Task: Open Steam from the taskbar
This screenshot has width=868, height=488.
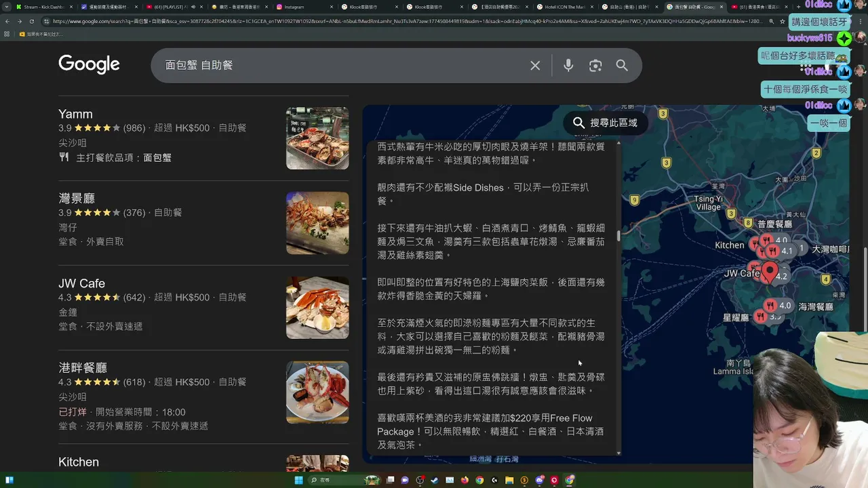Action: pyautogui.click(x=434, y=480)
